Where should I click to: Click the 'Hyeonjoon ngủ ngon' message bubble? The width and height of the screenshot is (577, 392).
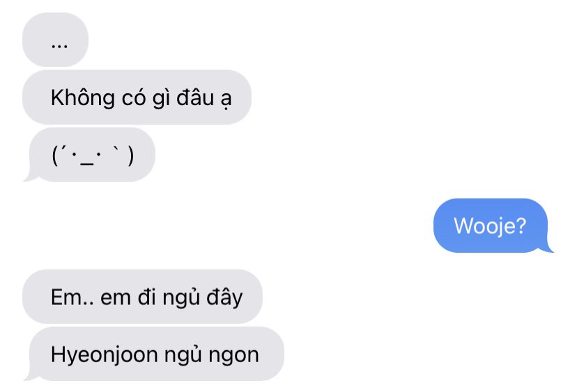click(x=156, y=354)
